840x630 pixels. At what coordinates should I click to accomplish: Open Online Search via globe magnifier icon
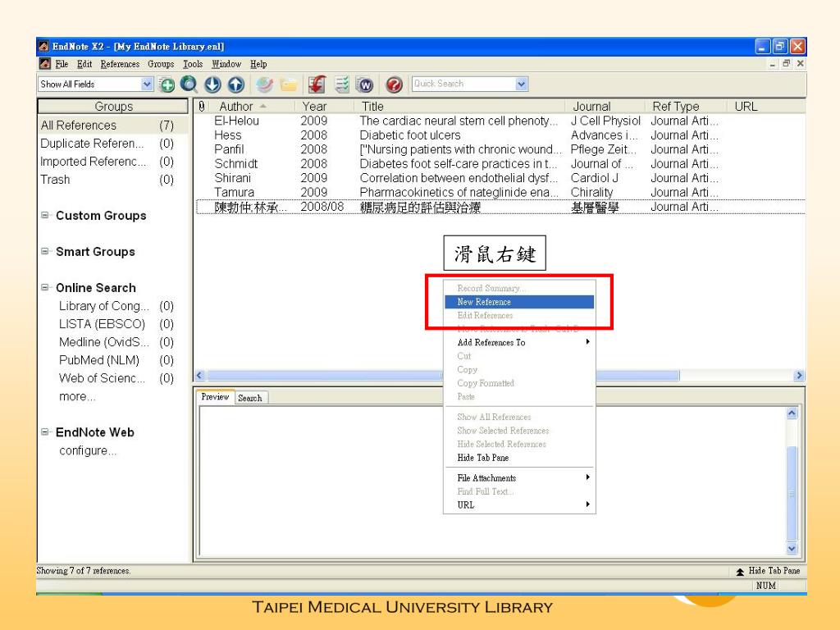pos(189,84)
